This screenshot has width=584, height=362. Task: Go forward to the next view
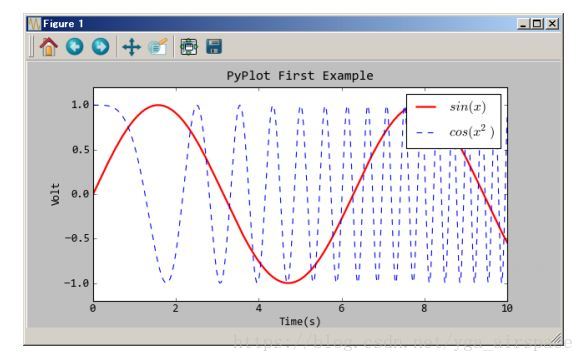point(101,47)
